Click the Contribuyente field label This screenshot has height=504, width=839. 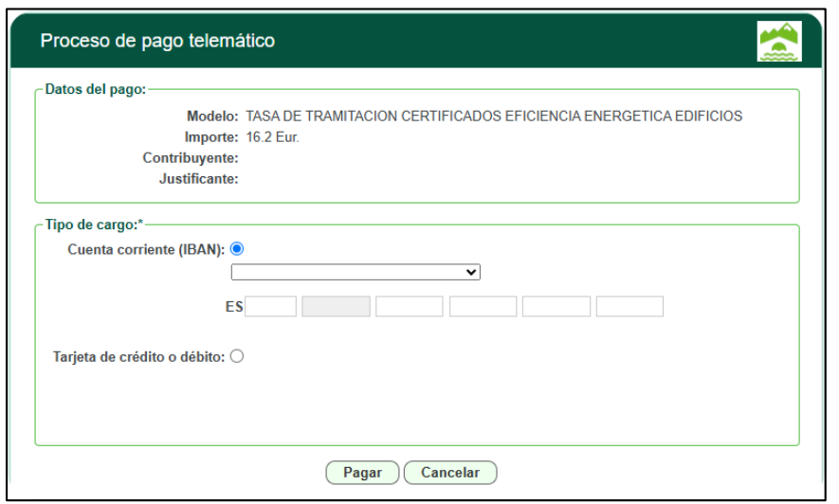point(190,157)
